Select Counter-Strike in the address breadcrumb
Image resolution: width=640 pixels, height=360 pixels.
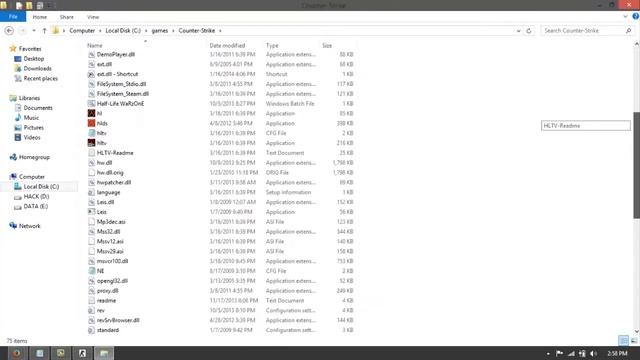point(197,31)
